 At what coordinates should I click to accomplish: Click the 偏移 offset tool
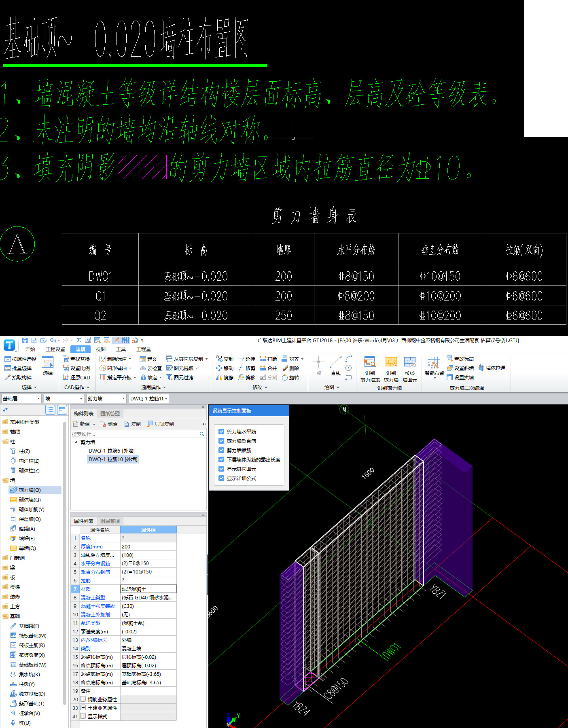[247, 377]
